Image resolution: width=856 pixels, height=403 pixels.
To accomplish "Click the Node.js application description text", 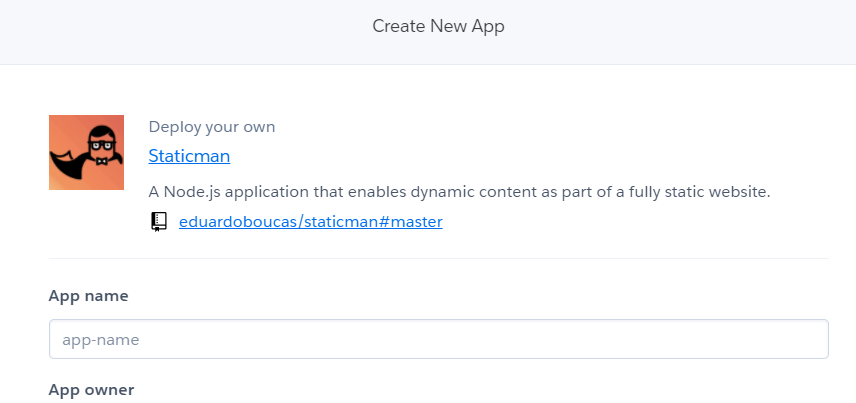I will tap(459, 192).
